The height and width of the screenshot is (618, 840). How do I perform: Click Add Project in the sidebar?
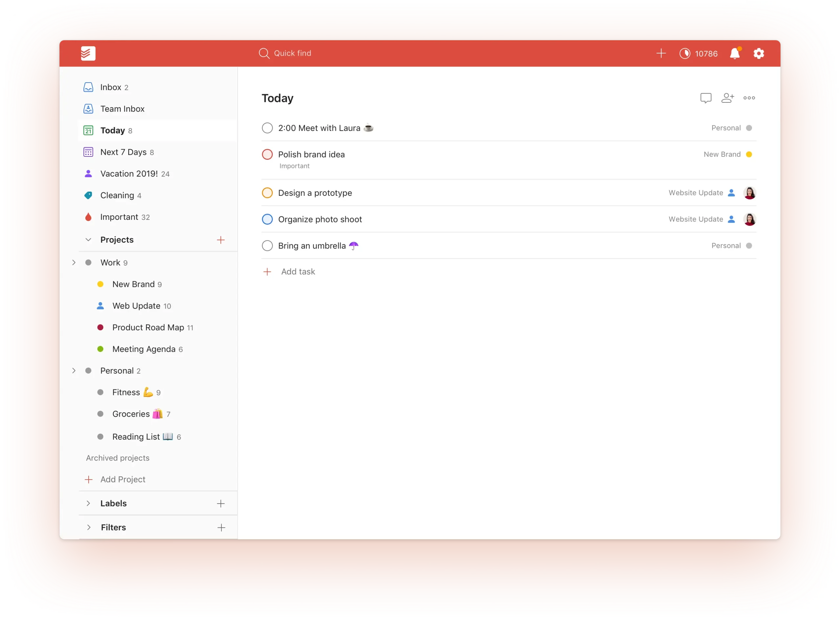pos(123,479)
